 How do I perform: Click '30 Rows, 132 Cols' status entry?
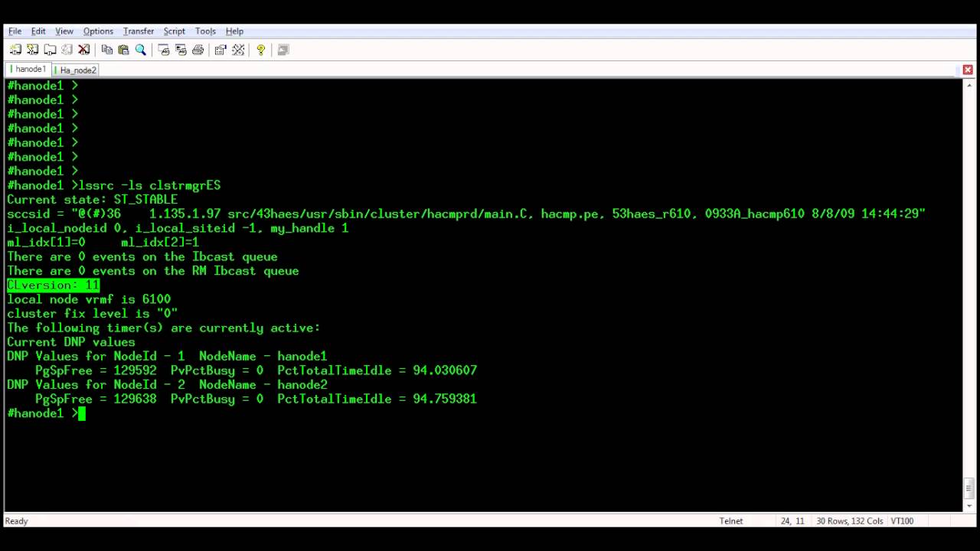(849, 521)
